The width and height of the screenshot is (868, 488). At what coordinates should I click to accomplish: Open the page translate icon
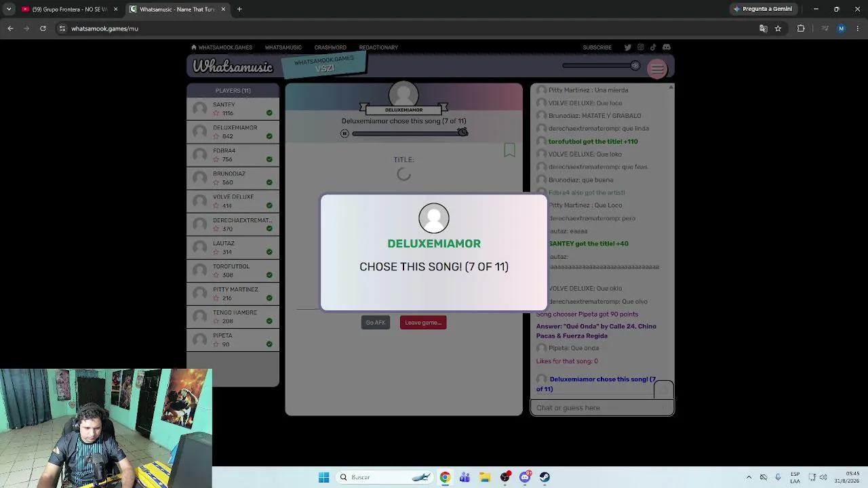point(764,28)
